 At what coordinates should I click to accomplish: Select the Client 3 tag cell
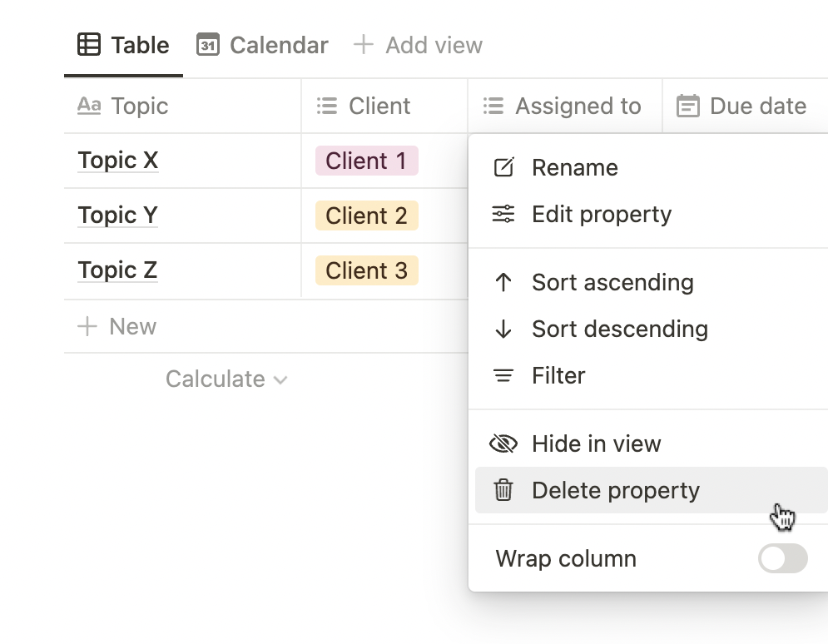[x=366, y=271]
